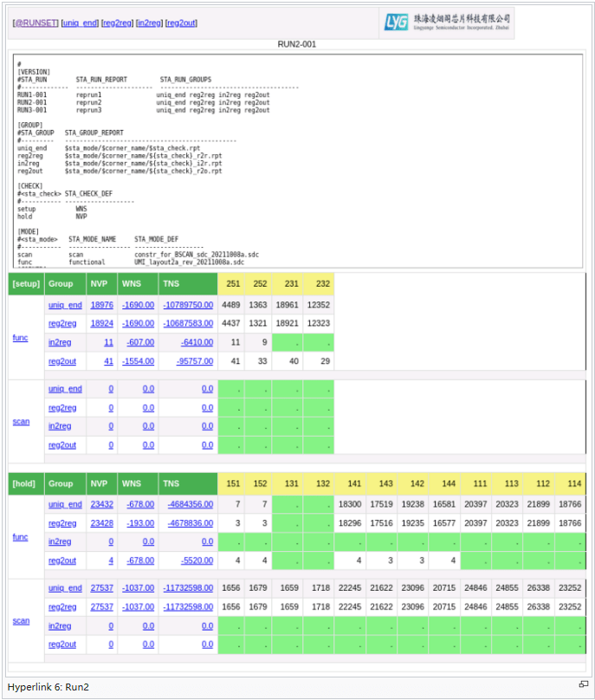Viewport: 595px width, 700px height.
Task: Open the scan mode link in hold table
Action: click(21, 621)
